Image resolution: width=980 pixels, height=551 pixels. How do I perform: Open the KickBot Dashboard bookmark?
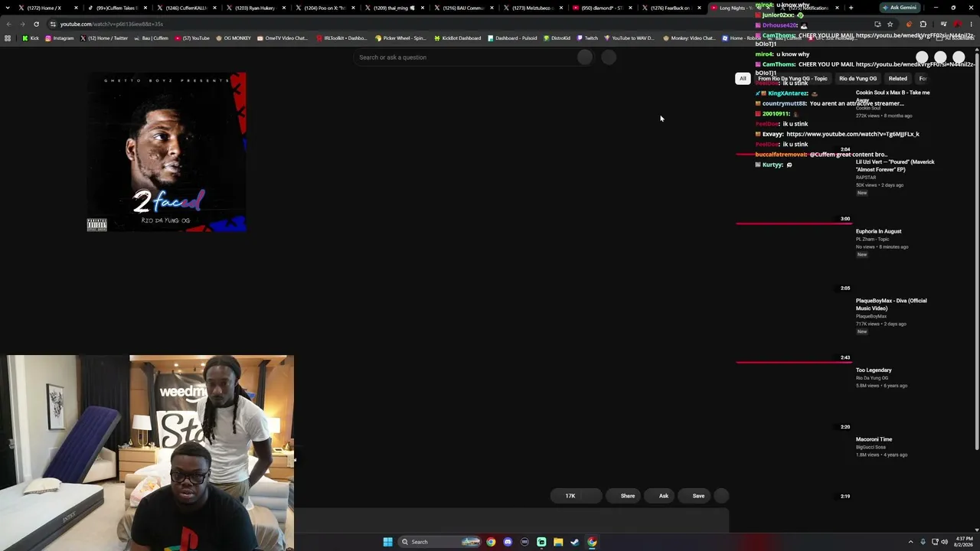click(458, 38)
